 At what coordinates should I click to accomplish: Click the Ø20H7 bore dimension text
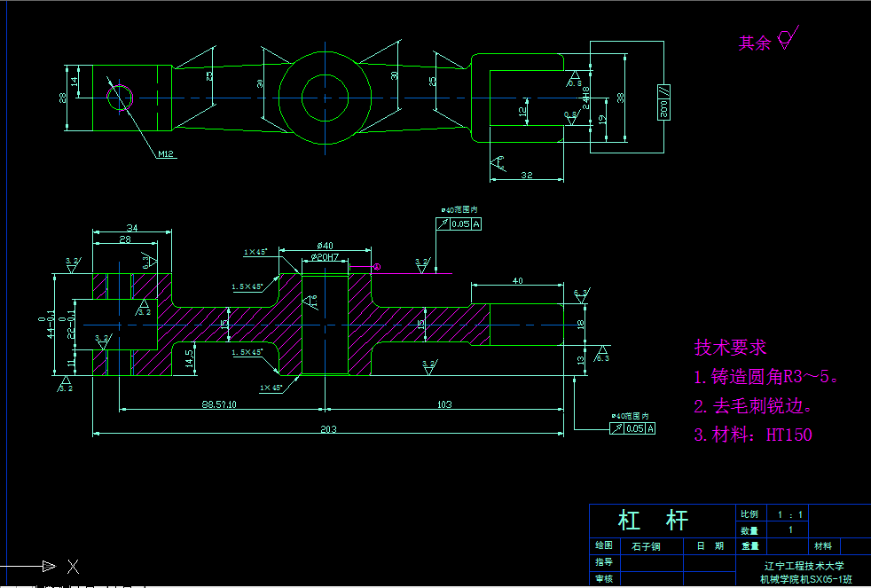point(325,258)
